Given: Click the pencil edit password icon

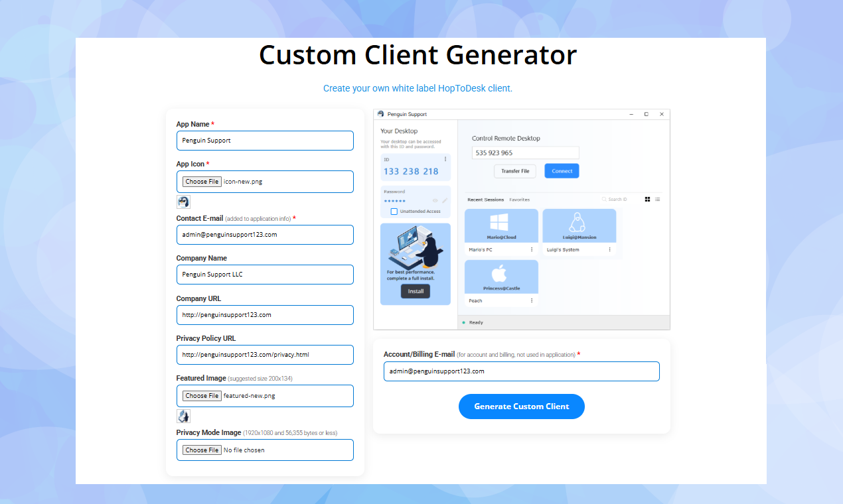Looking at the screenshot, I should pos(445,200).
